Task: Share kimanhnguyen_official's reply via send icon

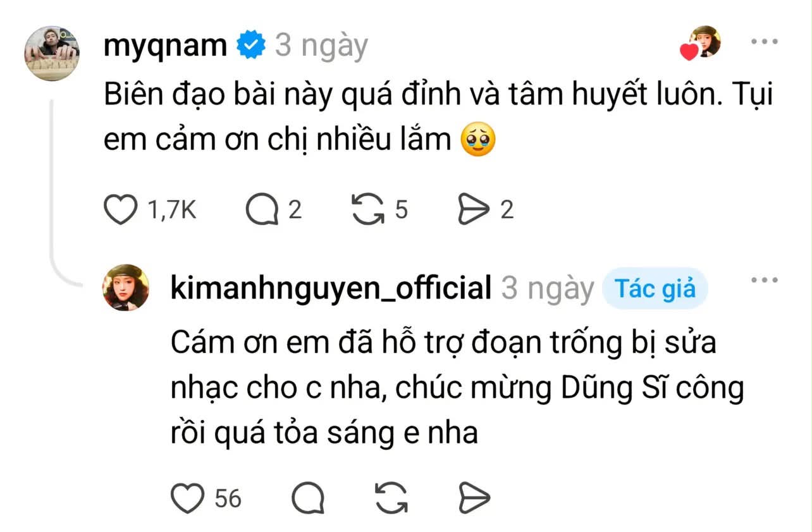Action: (474, 498)
